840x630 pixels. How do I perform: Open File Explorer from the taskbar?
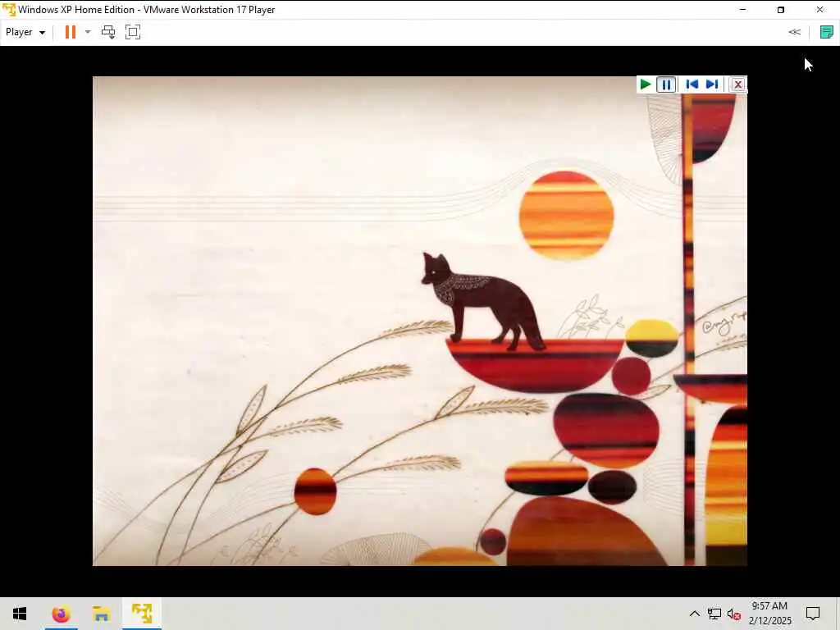101,614
